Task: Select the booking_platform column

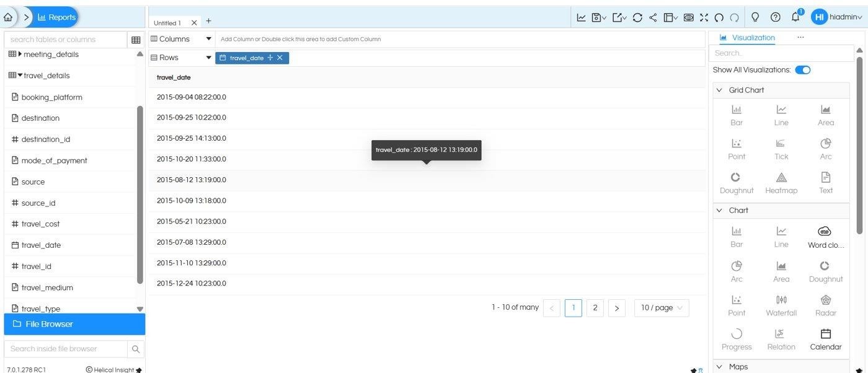Action: [51, 97]
